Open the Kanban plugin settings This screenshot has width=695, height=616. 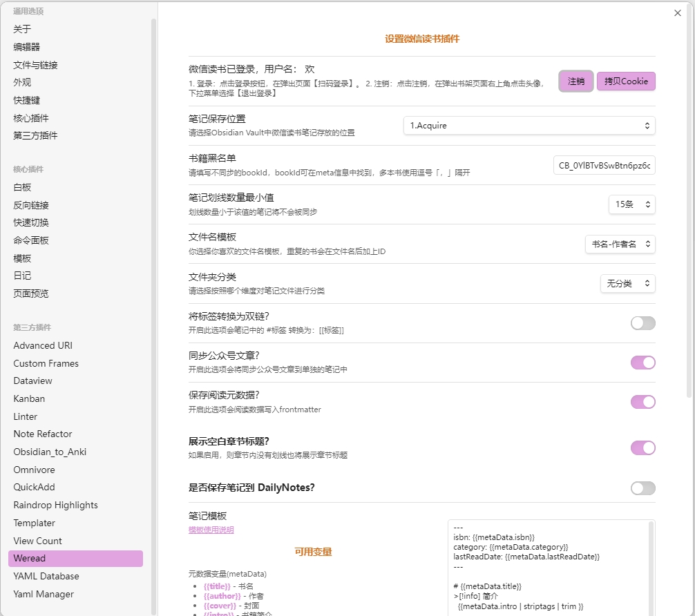29,398
